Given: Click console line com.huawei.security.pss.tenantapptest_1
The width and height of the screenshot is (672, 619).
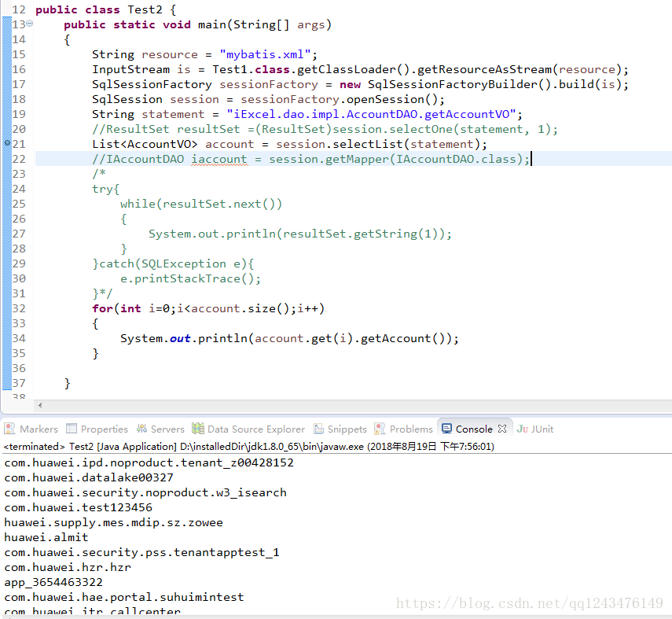Looking at the screenshot, I should pyautogui.click(x=141, y=552).
